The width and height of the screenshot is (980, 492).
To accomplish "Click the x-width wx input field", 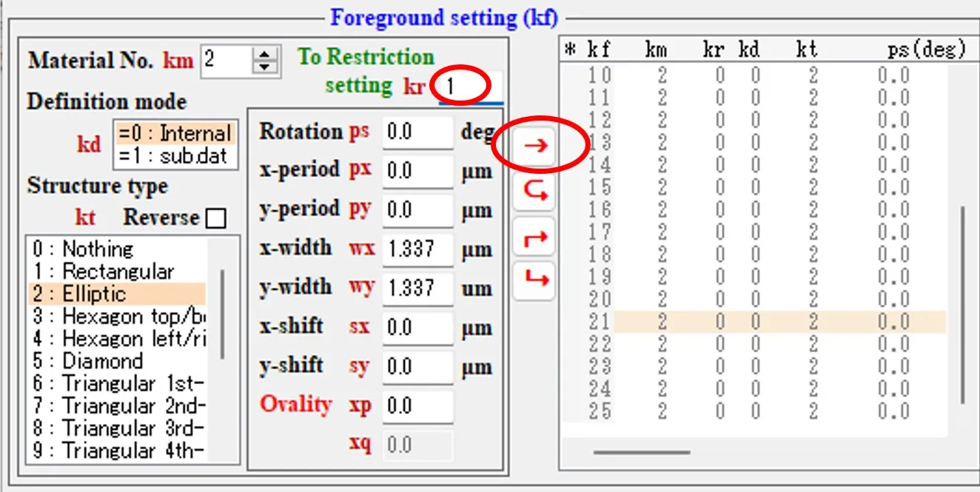I will [417, 249].
